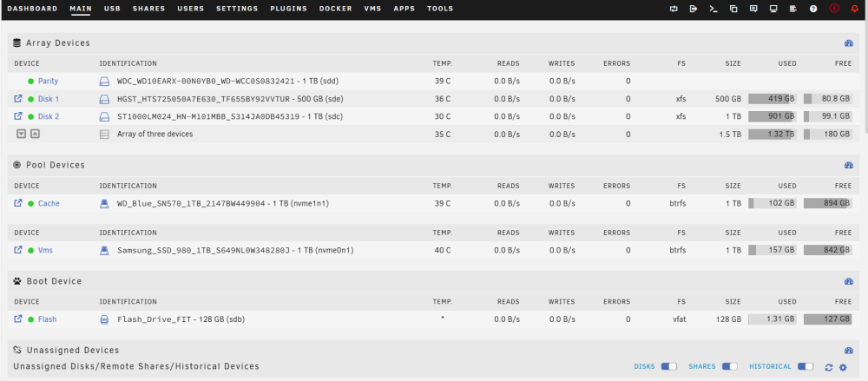Click the browse icon beside Disk 1
Viewport: 868px width, 381px height.
[17, 99]
